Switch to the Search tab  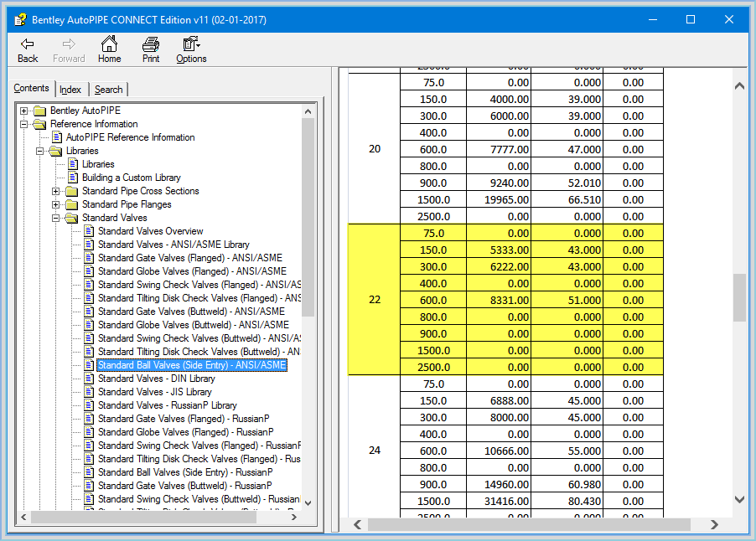point(108,90)
